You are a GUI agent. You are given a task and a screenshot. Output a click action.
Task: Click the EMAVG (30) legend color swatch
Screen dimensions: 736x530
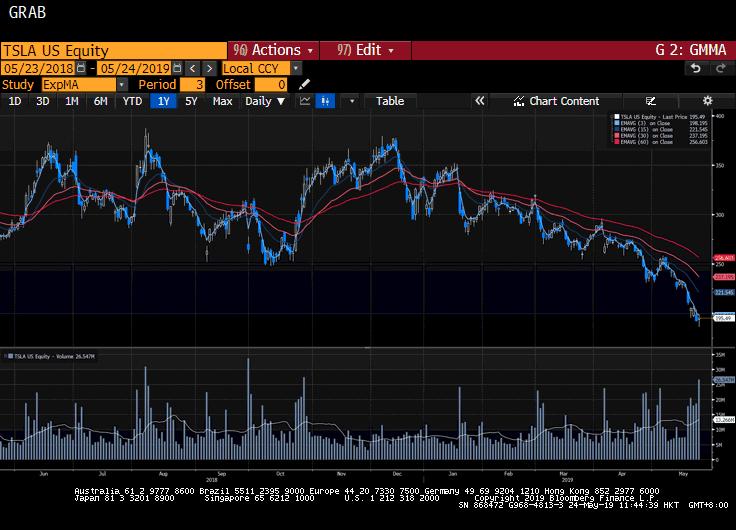click(x=617, y=136)
